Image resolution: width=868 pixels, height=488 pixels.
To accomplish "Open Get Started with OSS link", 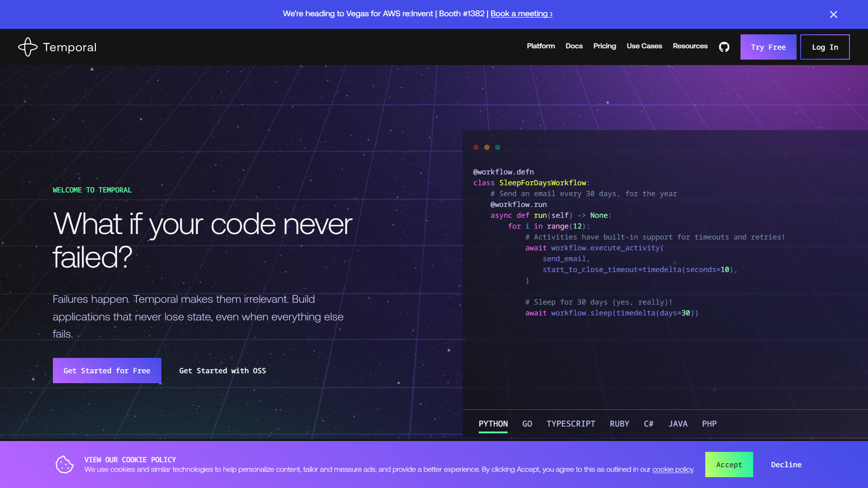I will pyautogui.click(x=222, y=371).
